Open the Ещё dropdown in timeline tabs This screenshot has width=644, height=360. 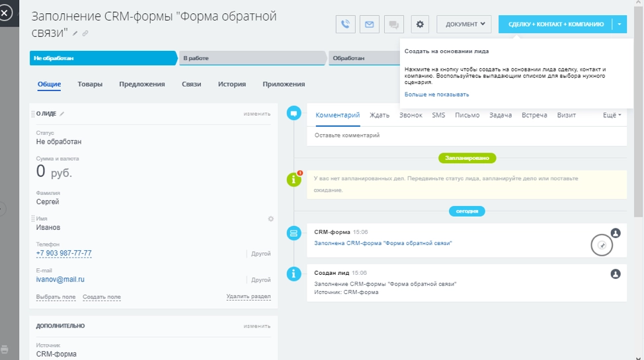(x=612, y=116)
